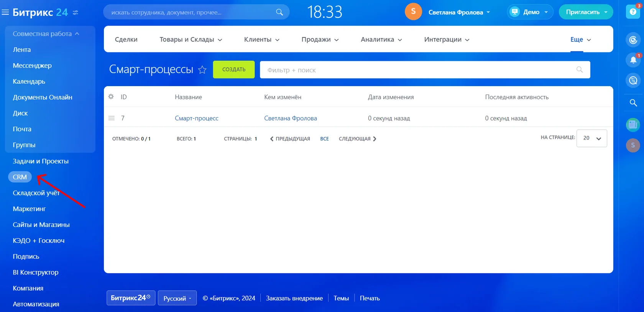Add Смарт-процессы to favorites with the star
Screen dimensions: 644x312
[202, 70]
